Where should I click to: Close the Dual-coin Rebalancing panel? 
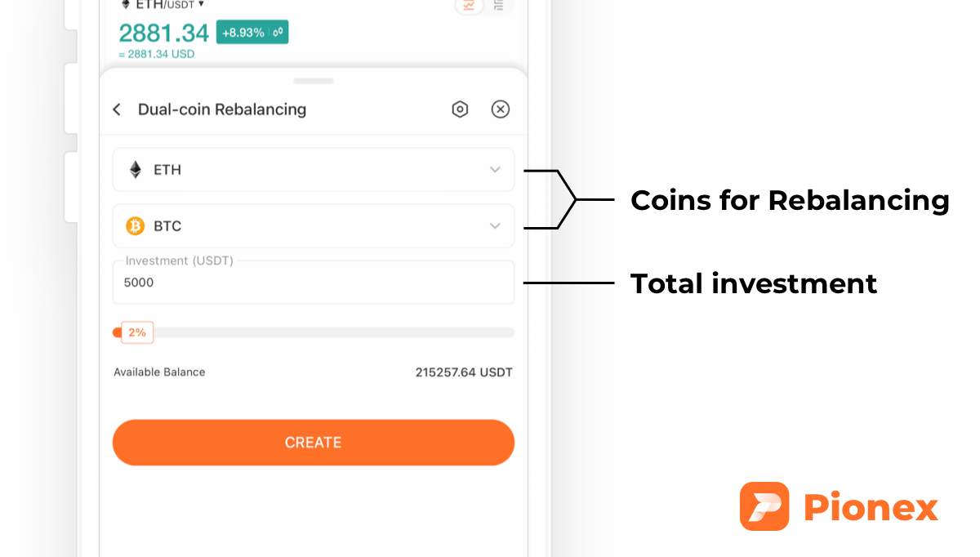point(500,109)
